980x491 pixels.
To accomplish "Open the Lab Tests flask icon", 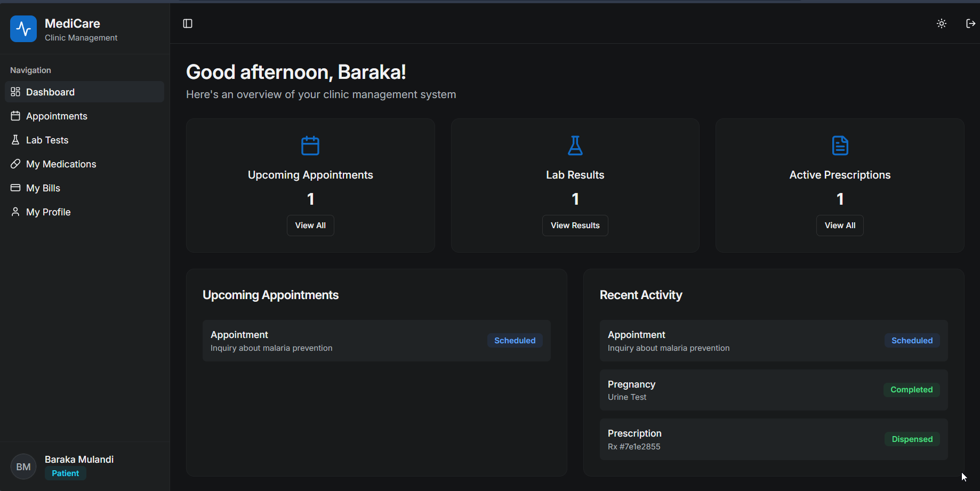I will pyautogui.click(x=15, y=140).
